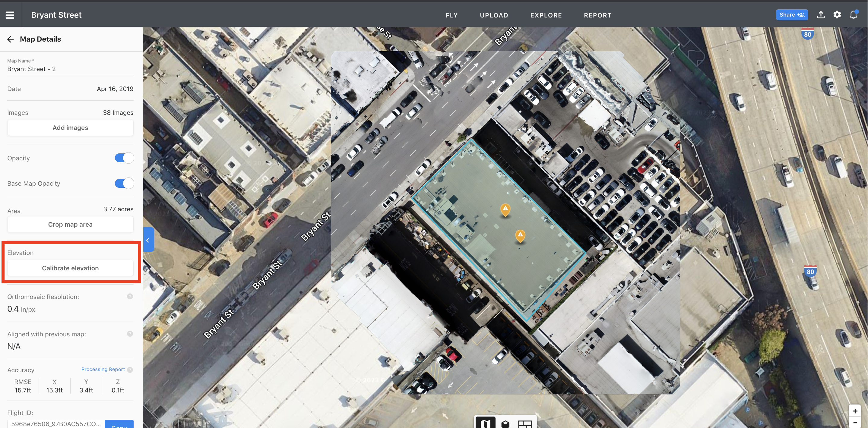Click the date value Apr 16, 2019
The width and height of the screenshot is (868, 428).
coord(115,89)
